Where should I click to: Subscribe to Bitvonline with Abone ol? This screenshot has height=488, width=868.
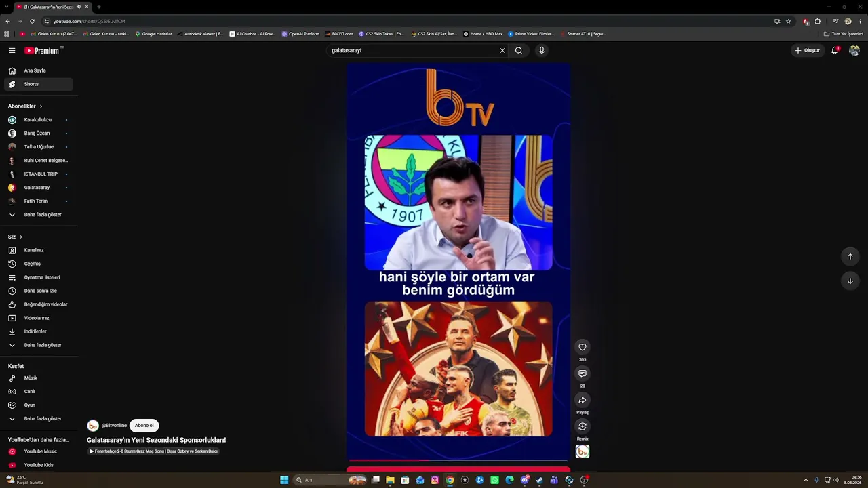point(144,426)
